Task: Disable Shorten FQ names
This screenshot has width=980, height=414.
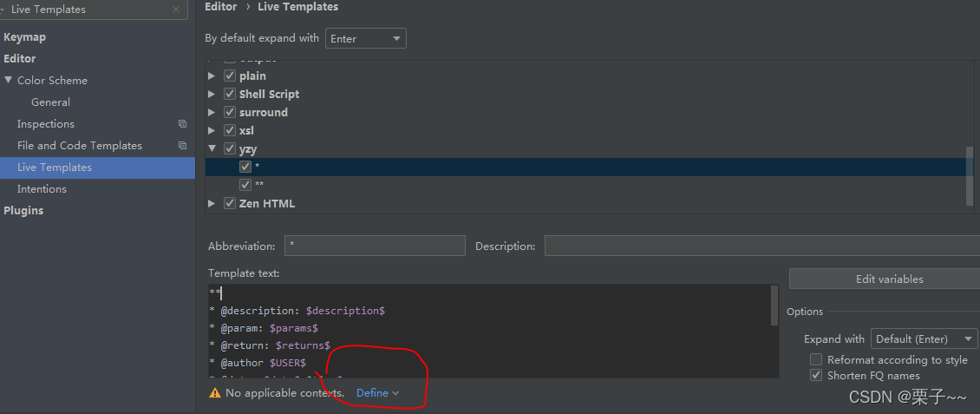Action: click(815, 375)
